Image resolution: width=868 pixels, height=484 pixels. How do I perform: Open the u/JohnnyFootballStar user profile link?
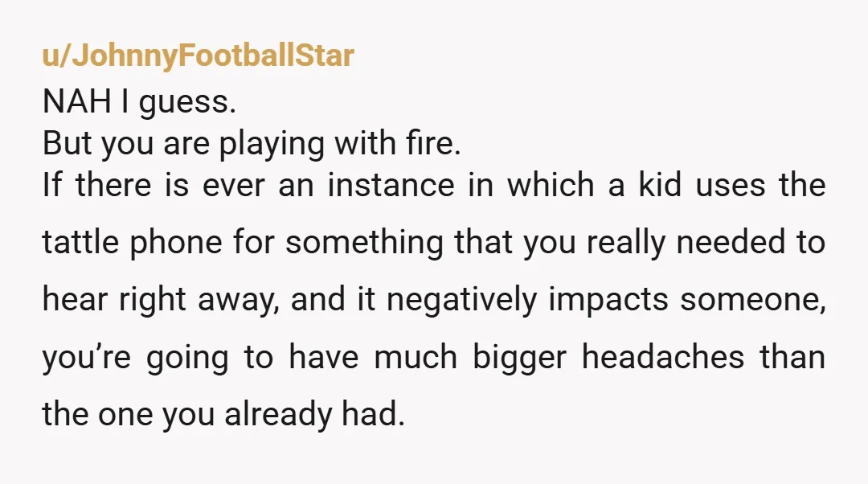coord(199,56)
